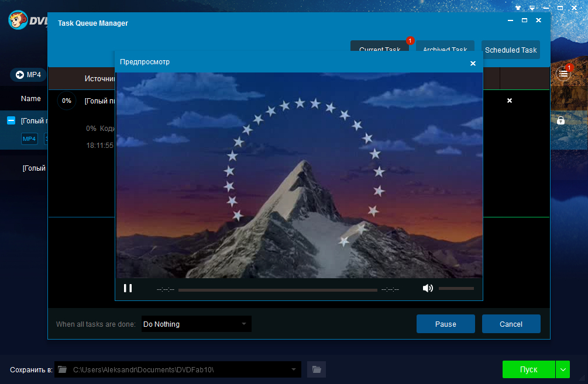This screenshot has height=384, width=588.
Task: Collapse the title with the minus toggle
Action: [x=11, y=120]
